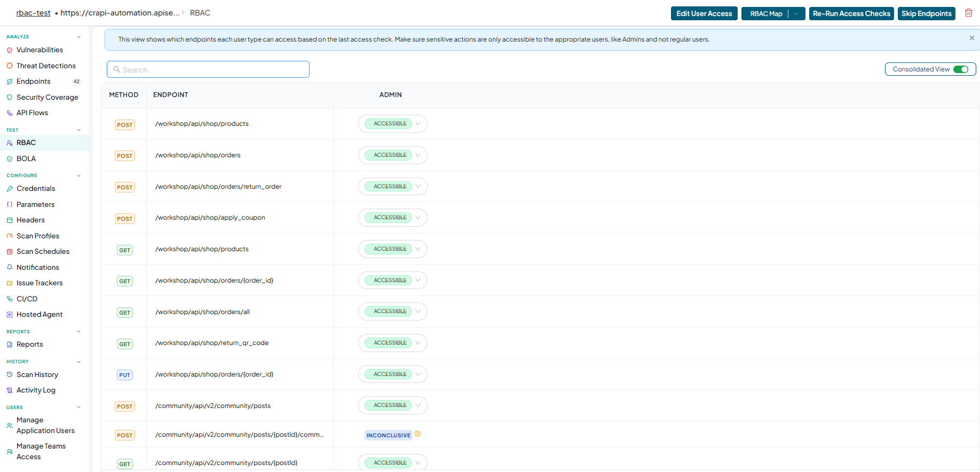
Task: Click the Manage Application Users icon
Action: point(10,426)
